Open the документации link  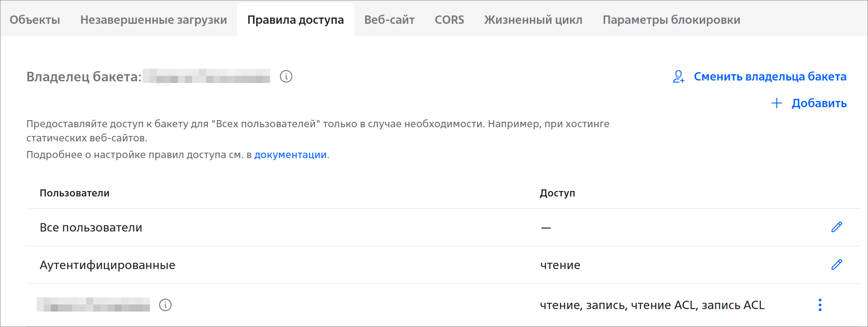click(290, 155)
